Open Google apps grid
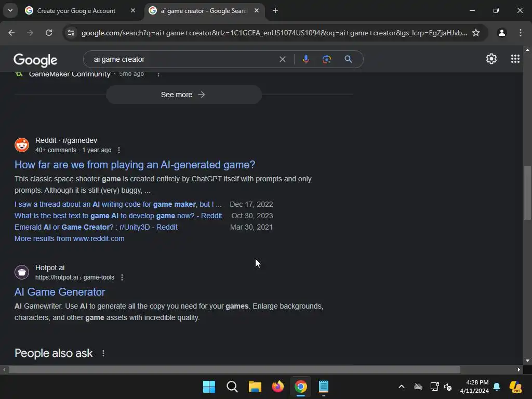The height and width of the screenshot is (399, 532). [515, 59]
